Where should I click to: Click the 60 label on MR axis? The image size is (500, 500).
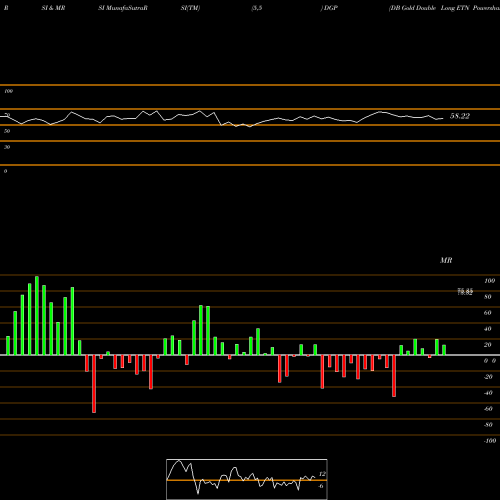(488, 313)
